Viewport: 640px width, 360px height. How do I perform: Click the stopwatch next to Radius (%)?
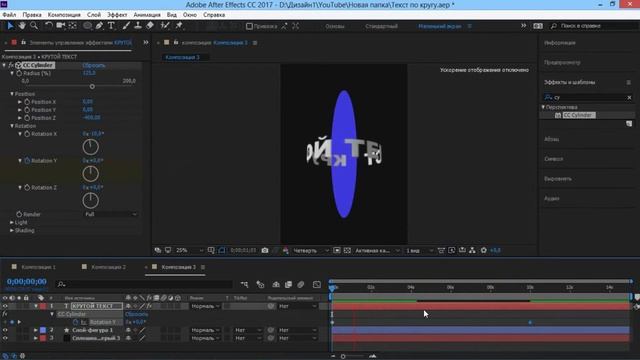click(x=19, y=73)
